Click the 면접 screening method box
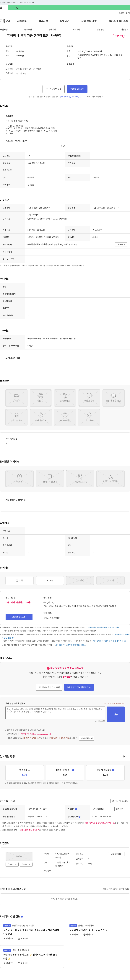The image size is (130, 980). point(50,581)
